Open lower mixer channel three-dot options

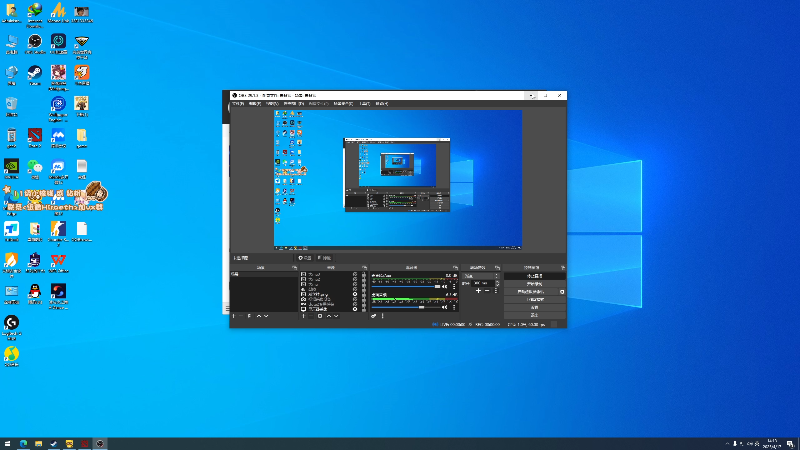(x=454, y=307)
